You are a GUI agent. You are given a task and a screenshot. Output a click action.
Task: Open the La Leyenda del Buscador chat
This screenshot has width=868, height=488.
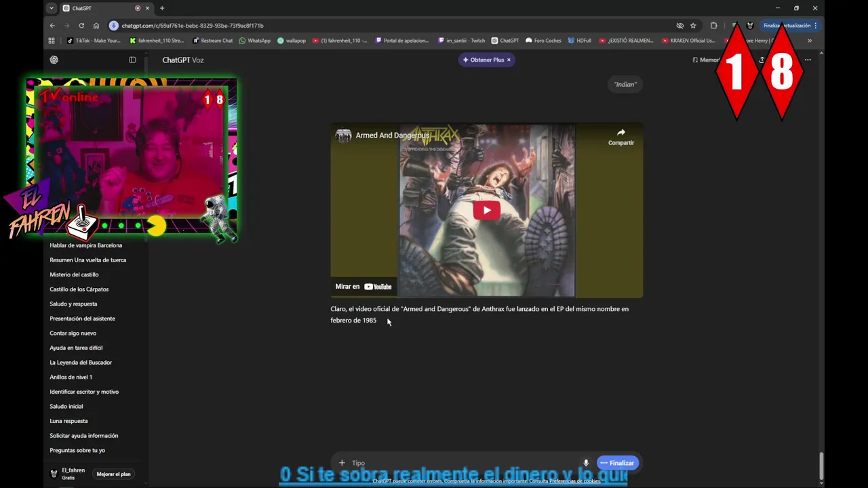[x=81, y=363]
